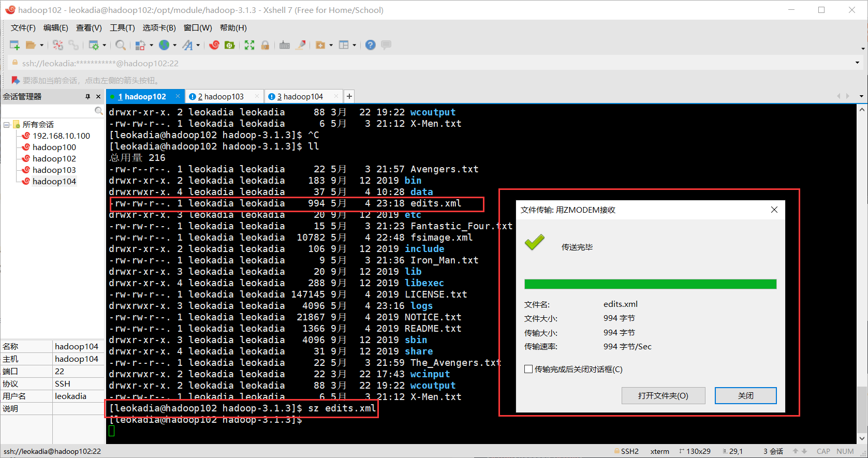Close the ZMODEM file transfer dialog

coord(774,210)
